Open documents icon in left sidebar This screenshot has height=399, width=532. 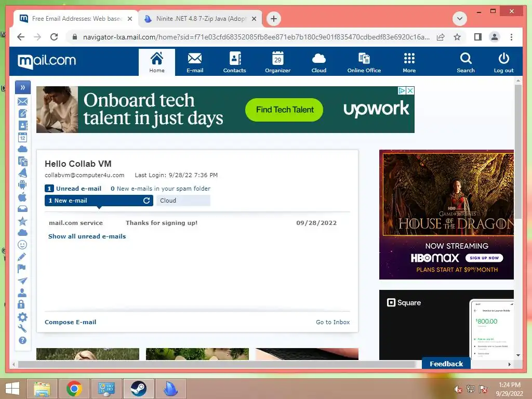pyautogui.click(x=23, y=161)
